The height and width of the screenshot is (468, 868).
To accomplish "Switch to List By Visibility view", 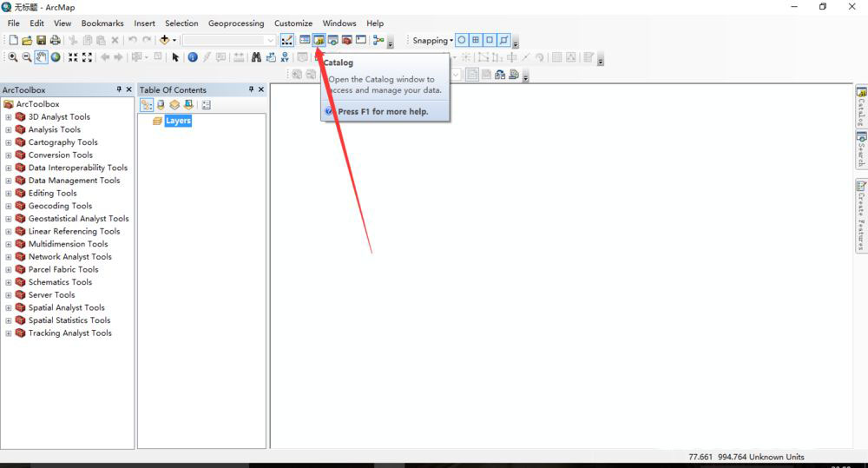I will point(174,105).
